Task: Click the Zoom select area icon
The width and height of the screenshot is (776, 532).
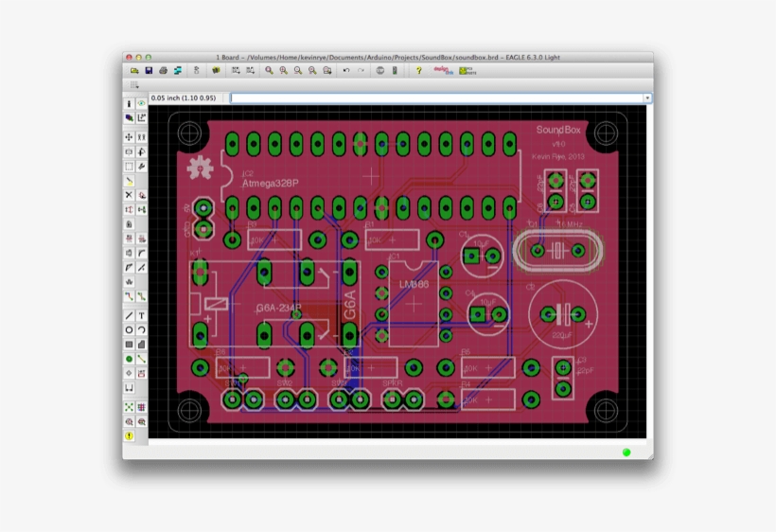Action: pyautogui.click(x=327, y=71)
